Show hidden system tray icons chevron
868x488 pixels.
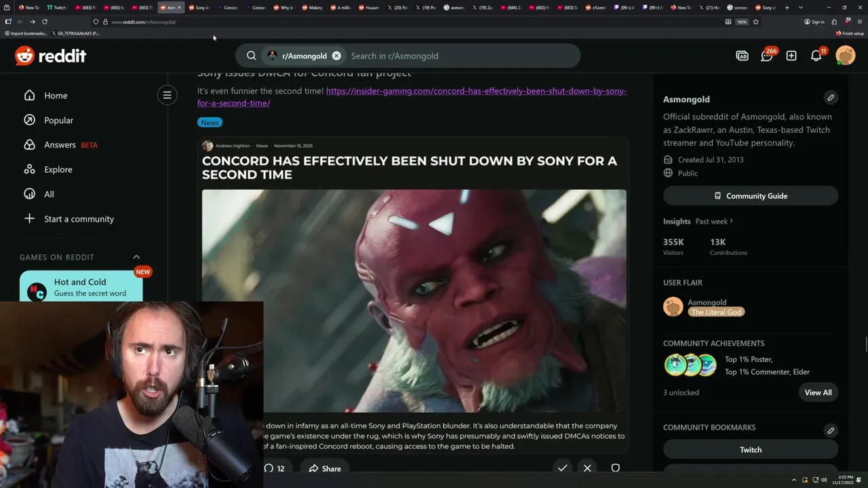point(794,480)
